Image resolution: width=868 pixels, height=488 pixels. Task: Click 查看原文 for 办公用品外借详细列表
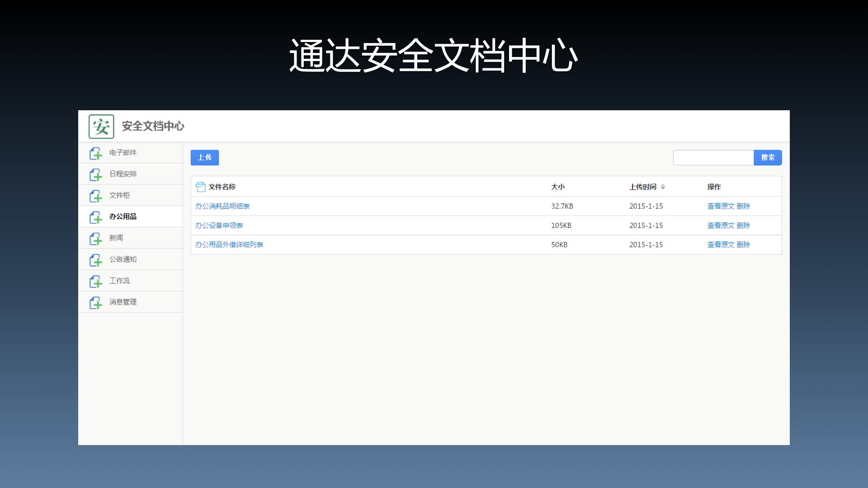click(721, 244)
